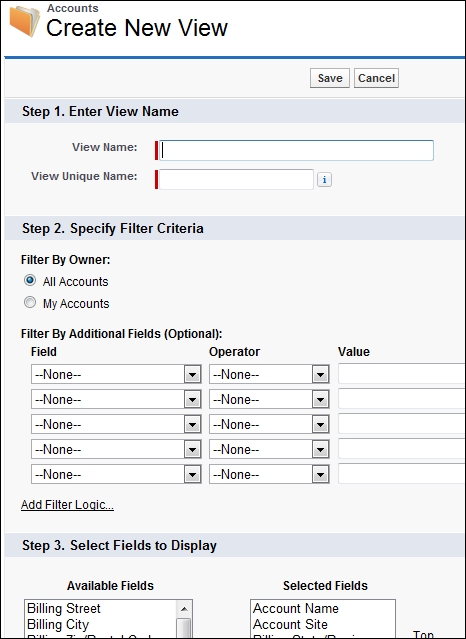The height and width of the screenshot is (639, 466).
Task: Click the first filter Value field
Action: pos(402,374)
